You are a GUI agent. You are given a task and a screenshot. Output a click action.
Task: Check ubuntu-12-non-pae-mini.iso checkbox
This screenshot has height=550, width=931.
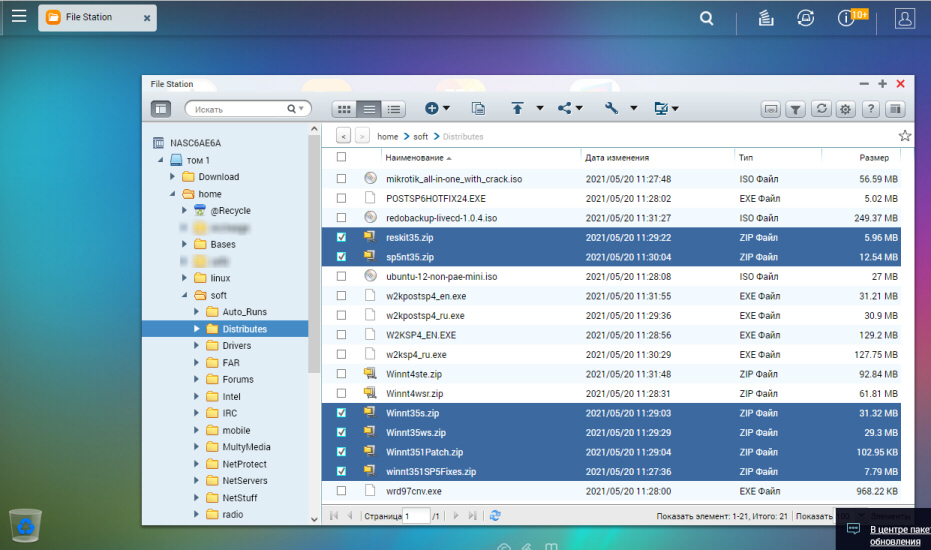pos(341,276)
